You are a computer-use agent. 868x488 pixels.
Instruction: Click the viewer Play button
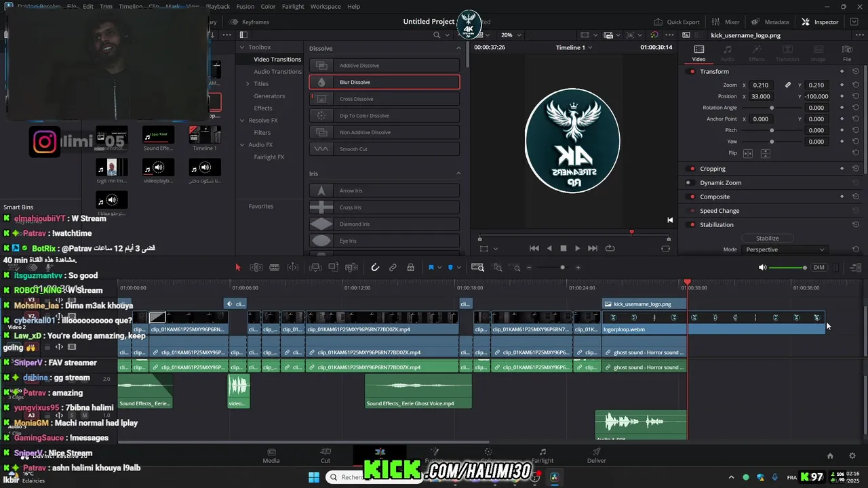coord(577,249)
